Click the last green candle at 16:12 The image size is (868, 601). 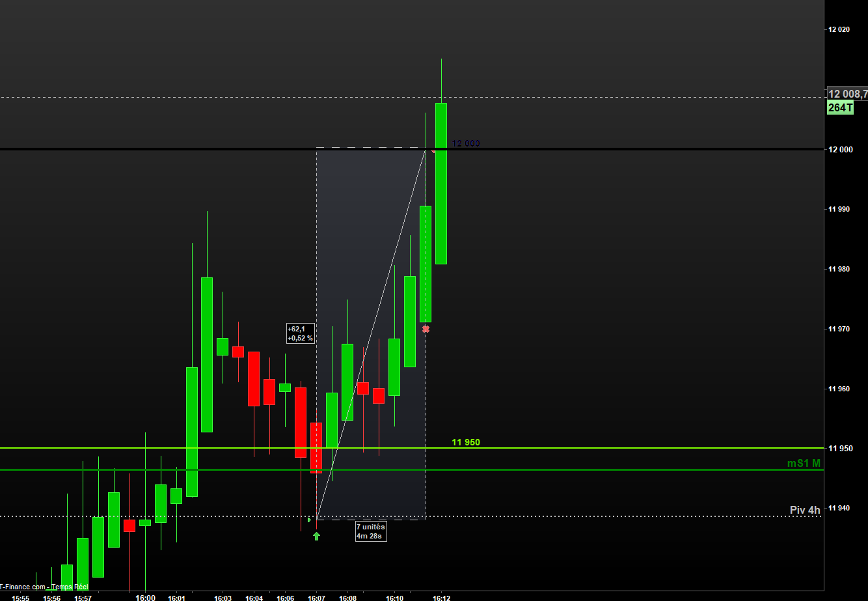click(x=441, y=183)
